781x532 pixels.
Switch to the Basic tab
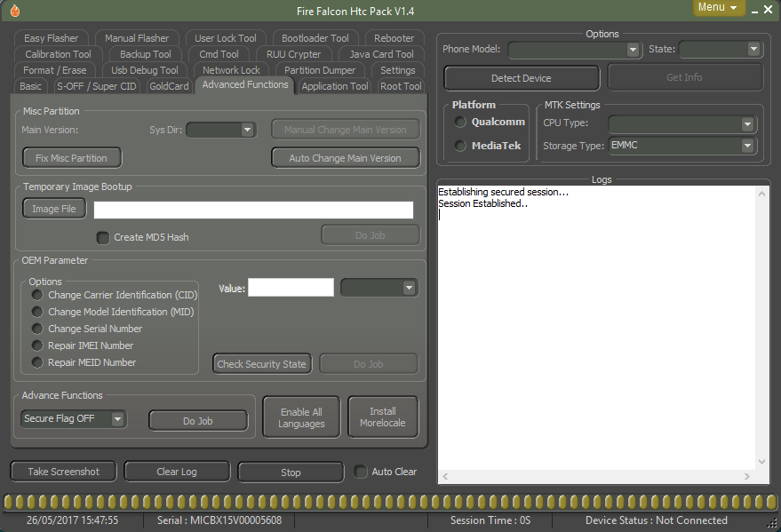[30, 86]
